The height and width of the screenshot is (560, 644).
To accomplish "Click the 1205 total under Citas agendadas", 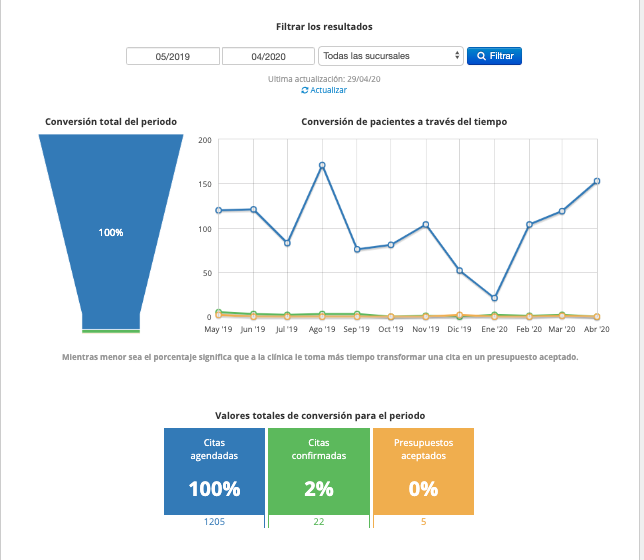I will coord(214,522).
